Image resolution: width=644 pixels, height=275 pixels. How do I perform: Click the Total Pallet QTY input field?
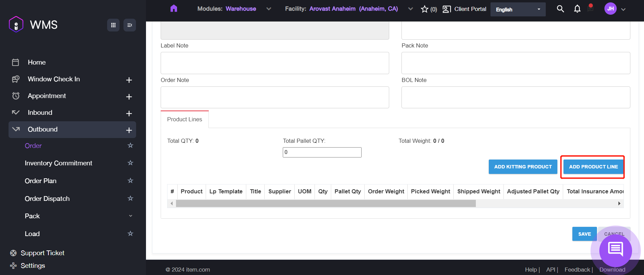click(322, 152)
